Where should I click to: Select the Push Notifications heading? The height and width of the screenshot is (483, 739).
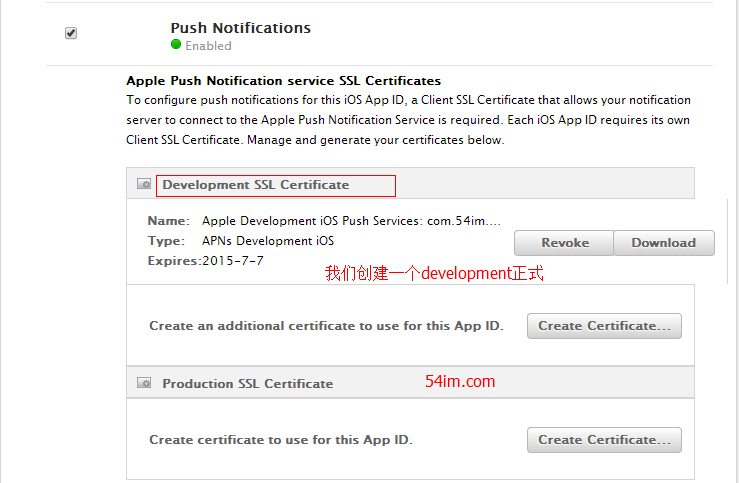(x=240, y=28)
